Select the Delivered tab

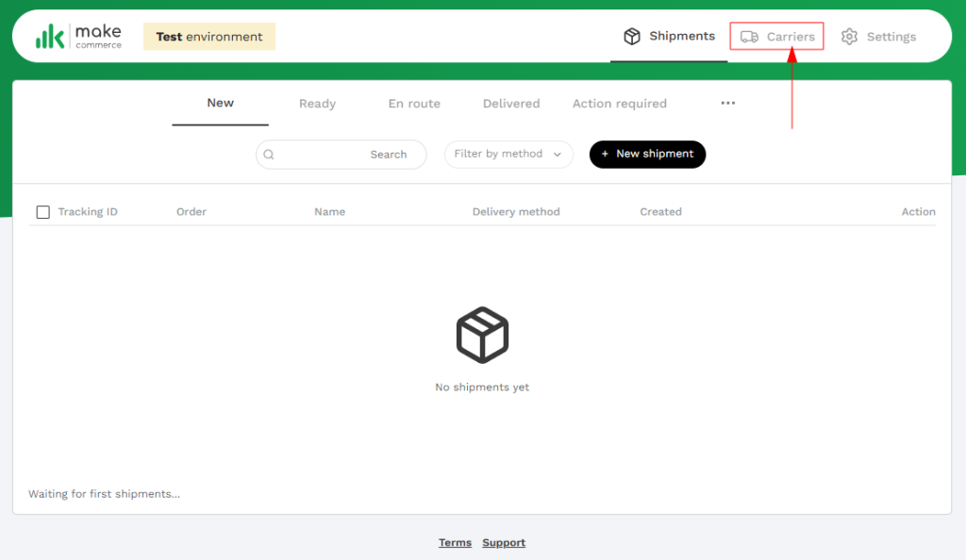511,104
